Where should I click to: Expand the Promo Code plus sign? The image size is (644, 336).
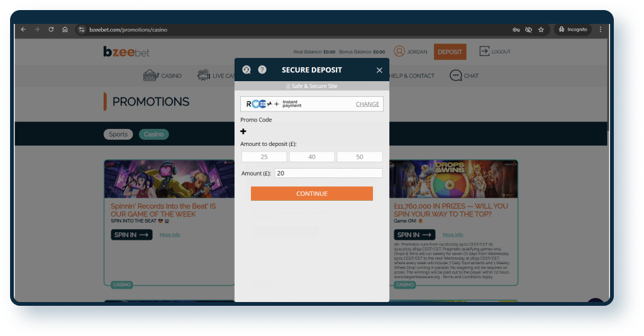click(243, 132)
